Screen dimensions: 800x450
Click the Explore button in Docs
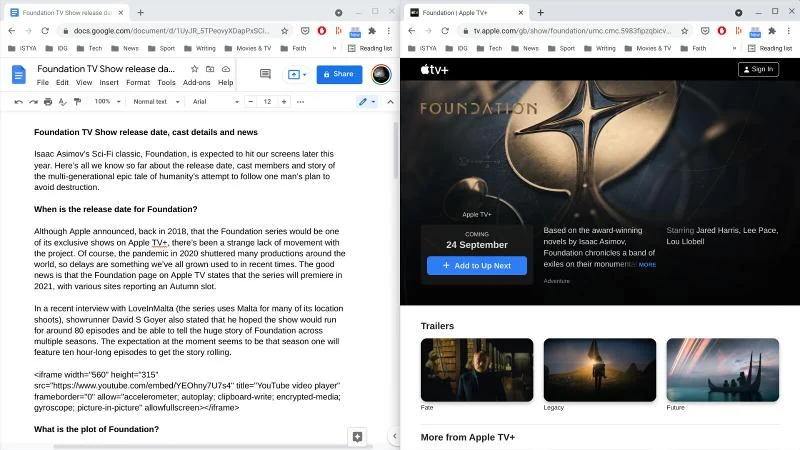point(357,437)
